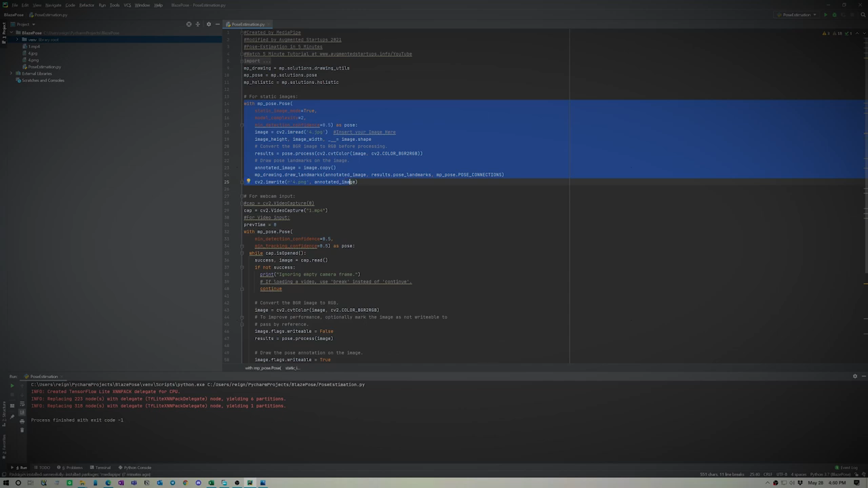Open the Edit menu
The image size is (868, 488).
coord(25,5)
